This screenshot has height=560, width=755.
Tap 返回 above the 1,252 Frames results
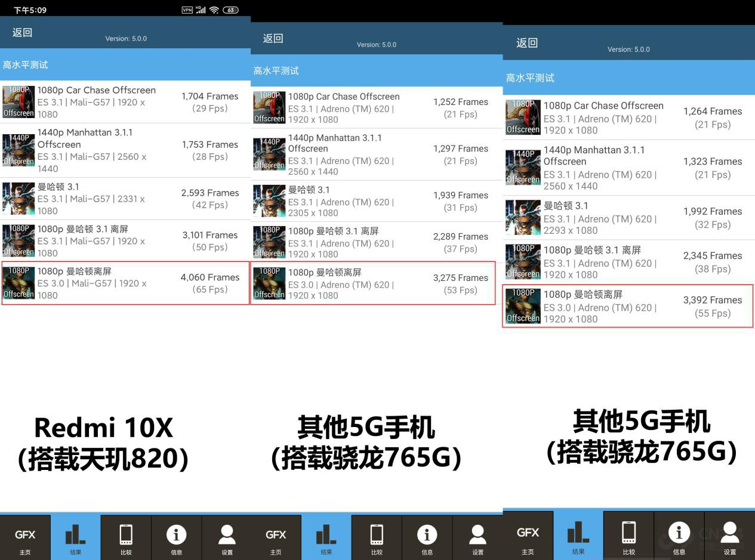pyautogui.click(x=273, y=38)
